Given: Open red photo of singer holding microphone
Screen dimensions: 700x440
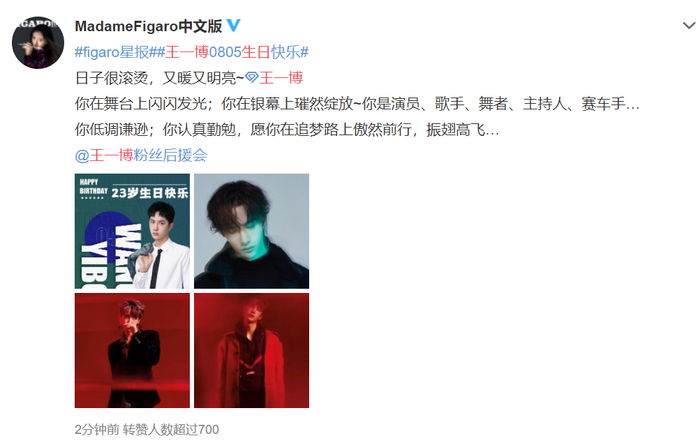Looking at the screenshot, I should tap(132, 350).
